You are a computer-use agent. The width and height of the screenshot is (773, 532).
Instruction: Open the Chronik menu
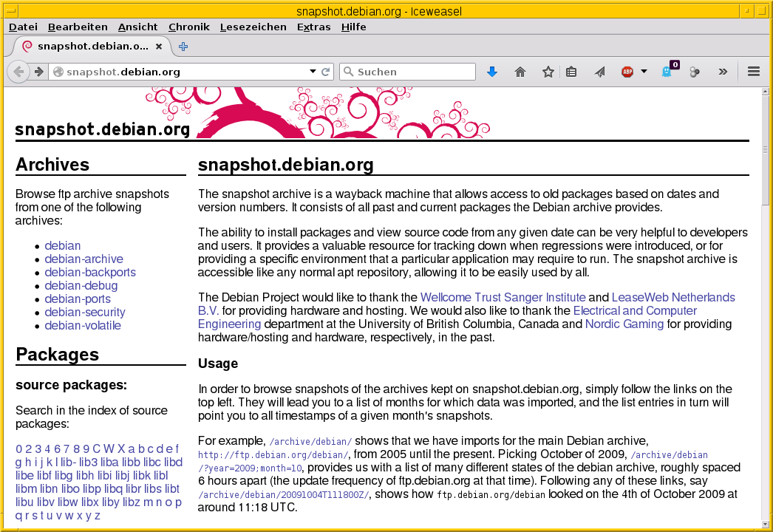point(188,27)
